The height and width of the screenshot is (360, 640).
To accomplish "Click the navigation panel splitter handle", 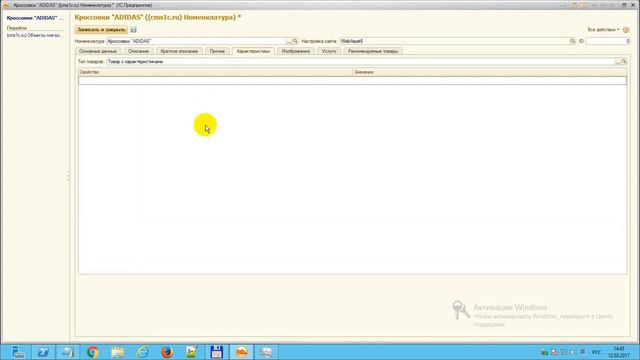I will (68, 176).
